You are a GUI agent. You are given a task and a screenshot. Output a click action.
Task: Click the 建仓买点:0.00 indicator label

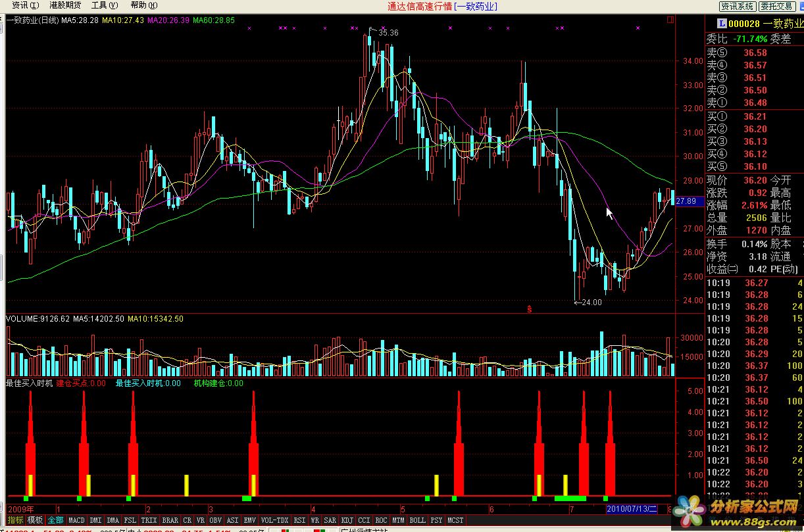coord(81,383)
